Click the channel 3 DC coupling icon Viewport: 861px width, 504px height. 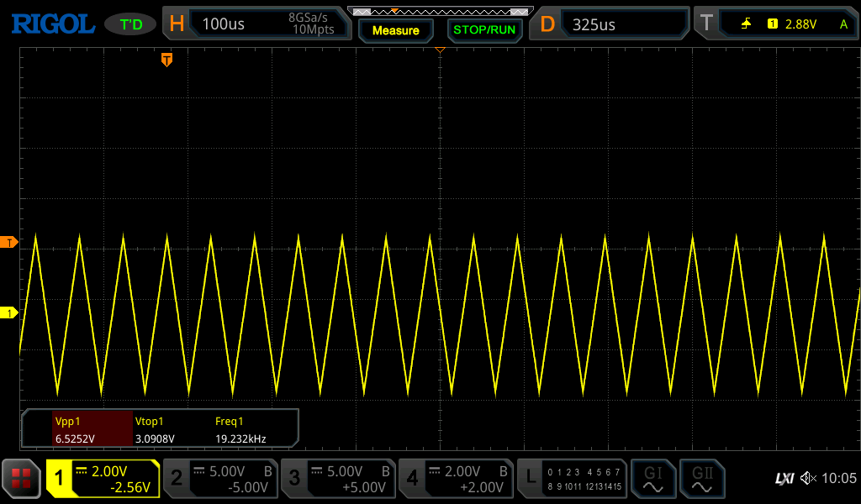pos(317,470)
